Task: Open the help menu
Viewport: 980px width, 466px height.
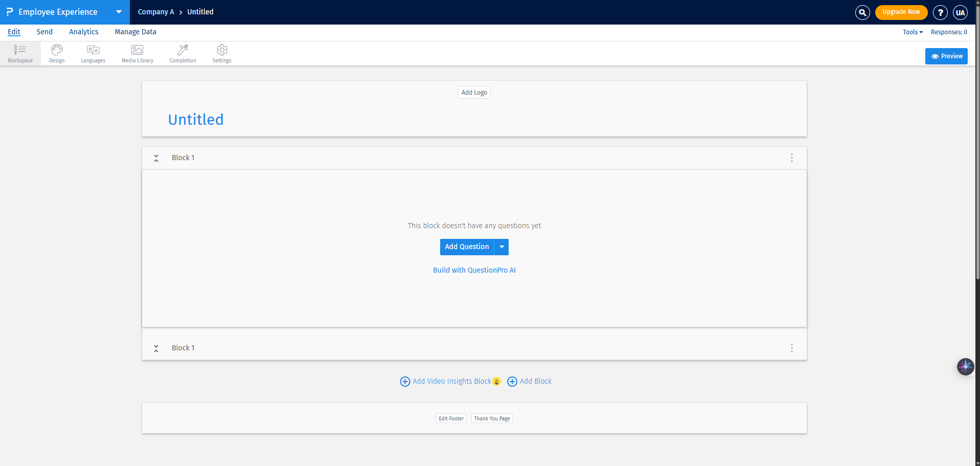Action: [x=940, y=12]
